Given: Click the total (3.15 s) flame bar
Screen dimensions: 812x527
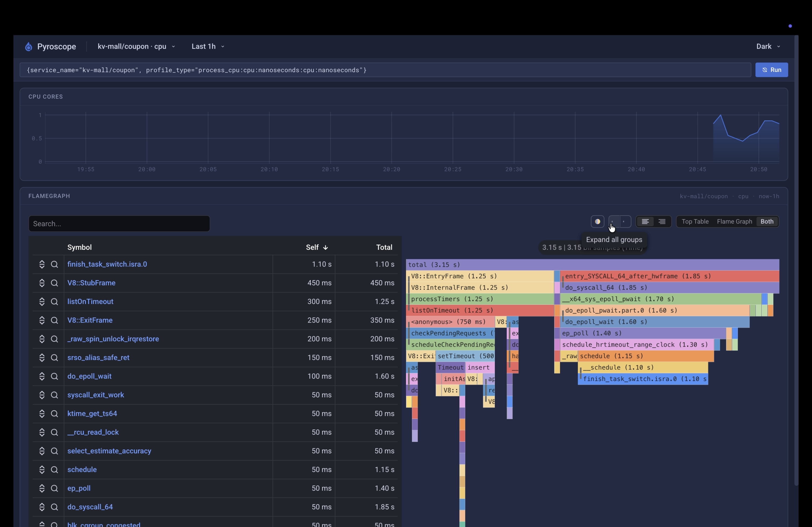Looking at the screenshot, I should click(592, 265).
